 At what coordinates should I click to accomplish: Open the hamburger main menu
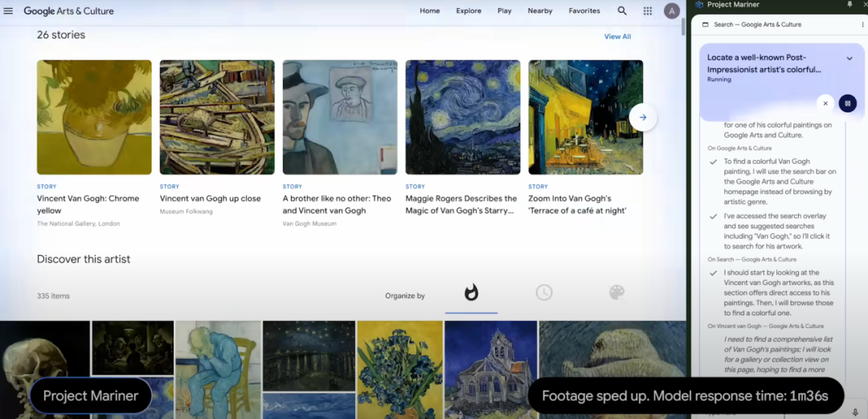9,11
